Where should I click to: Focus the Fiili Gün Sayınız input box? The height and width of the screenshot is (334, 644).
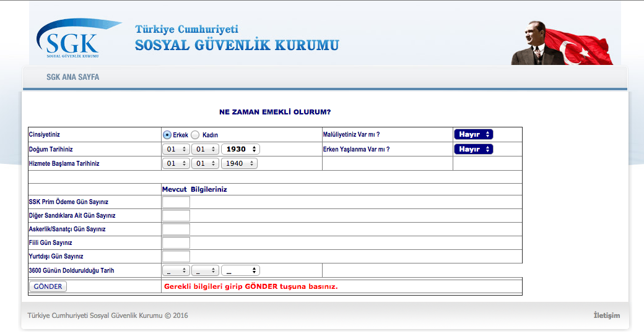point(176,242)
